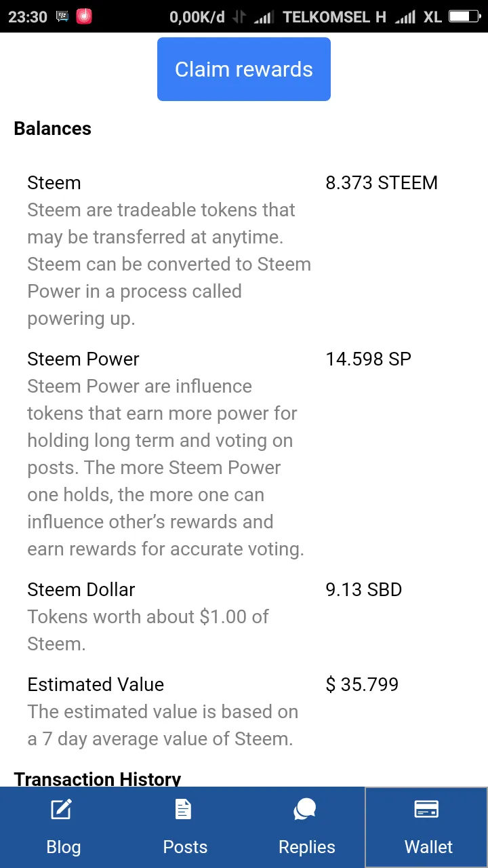Open the 8.373 STEEM balance dropdown

tap(382, 183)
